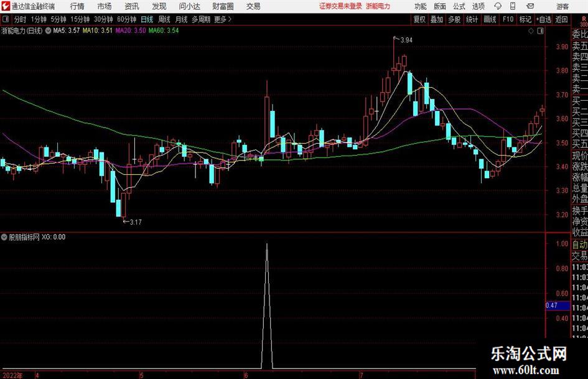Viewport: 588px width, 379px height.
Task: Click the 通达信 red logo icon
Action: (5, 6)
